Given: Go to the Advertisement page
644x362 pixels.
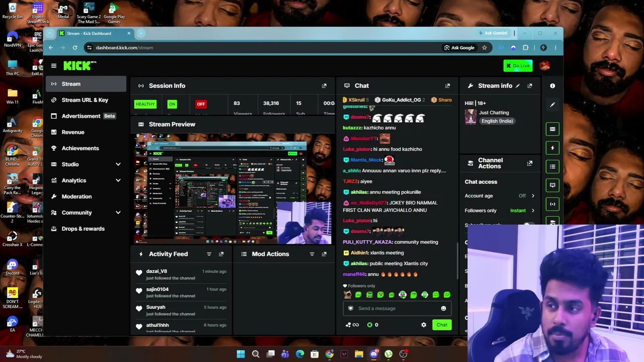Looking at the screenshot, I should coord(86,116).
